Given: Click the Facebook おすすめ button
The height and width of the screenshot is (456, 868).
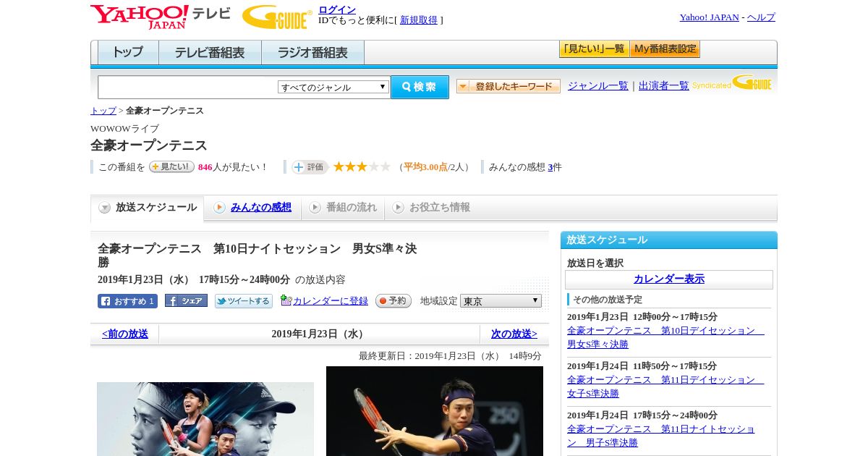Looking at the screenshot, I should tap(127, 301).
